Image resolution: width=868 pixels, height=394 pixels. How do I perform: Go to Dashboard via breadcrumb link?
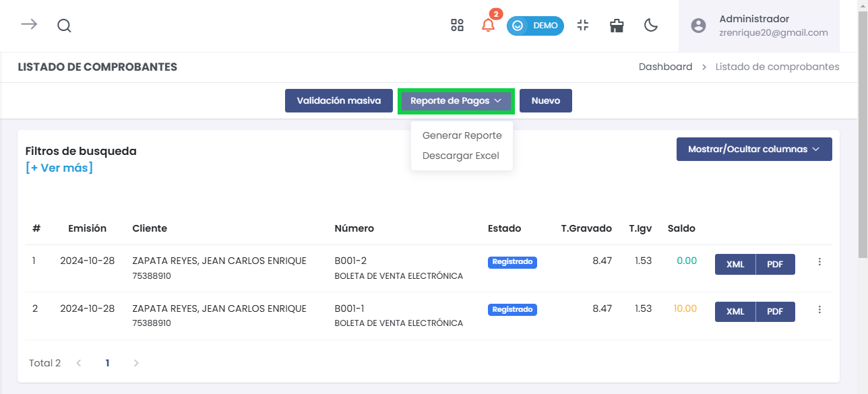click(x=665, y=67)
